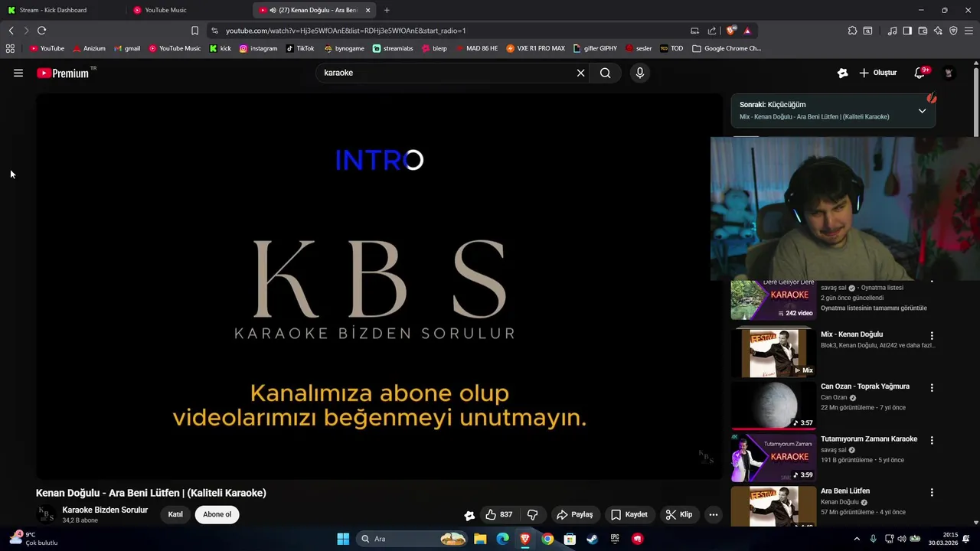This screenshot has height=551, width=980.
Task: Open YouTube notifications bell
Action: pos(920,73)
